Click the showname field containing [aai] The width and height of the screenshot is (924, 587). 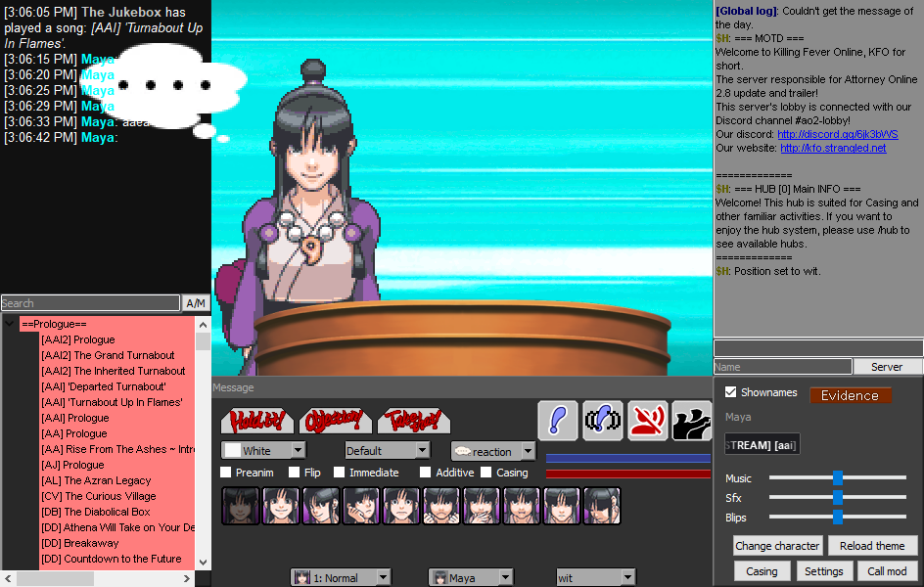coord(762,444)
